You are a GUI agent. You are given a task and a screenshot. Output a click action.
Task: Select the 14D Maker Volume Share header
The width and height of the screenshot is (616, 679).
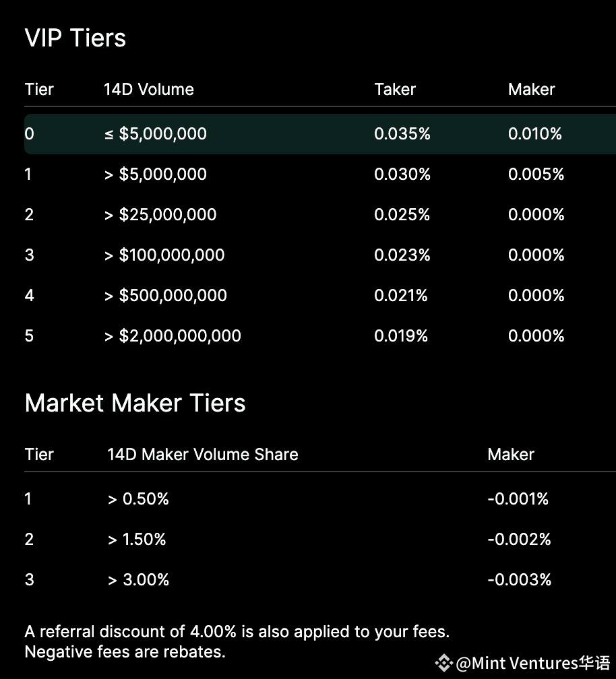tap(203, 454)
